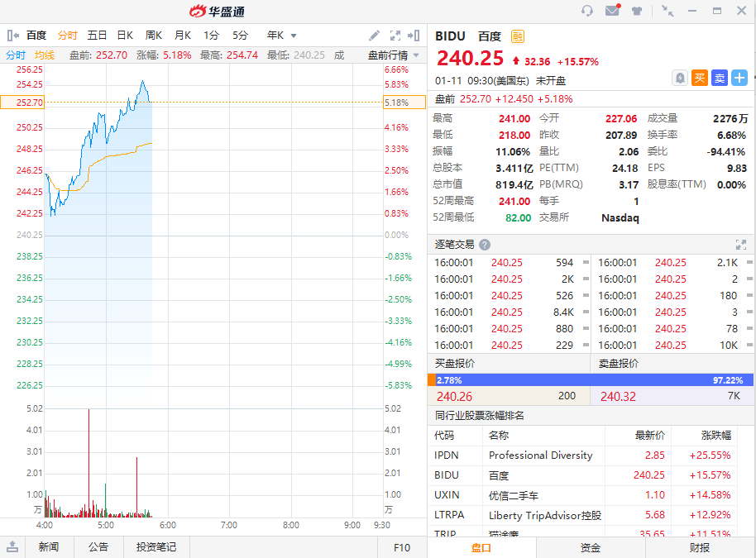Open the BIDU 百度 ranking row

point(582,475)
